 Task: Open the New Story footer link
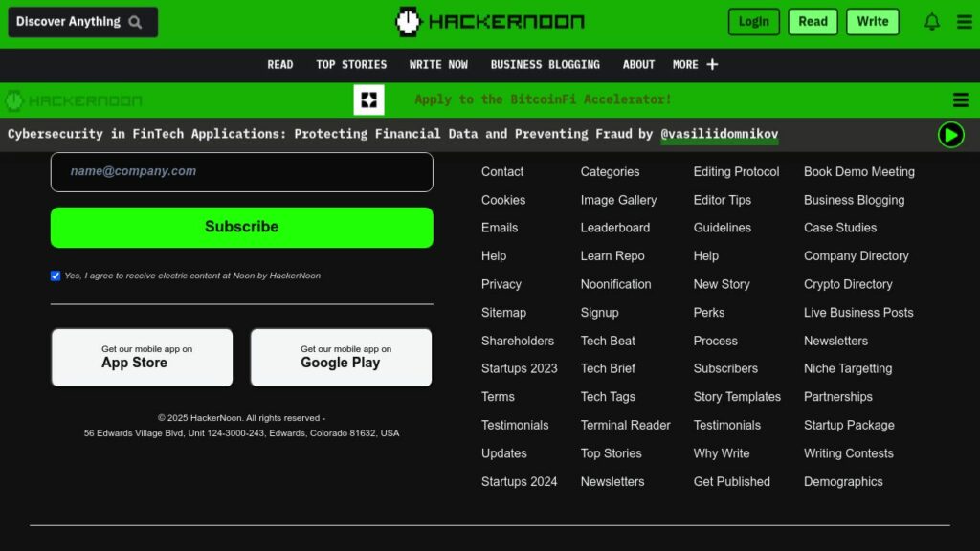pos(722,284)
